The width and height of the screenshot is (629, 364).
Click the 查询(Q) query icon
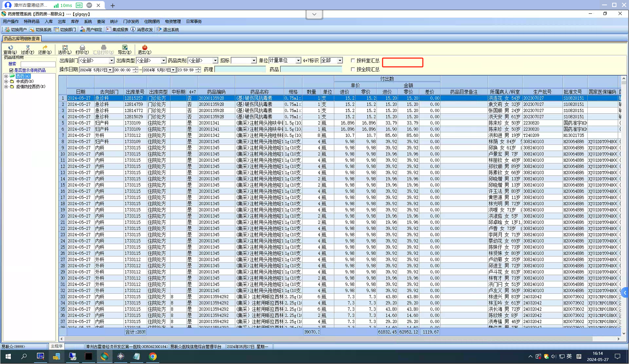[x=10, y=49]
